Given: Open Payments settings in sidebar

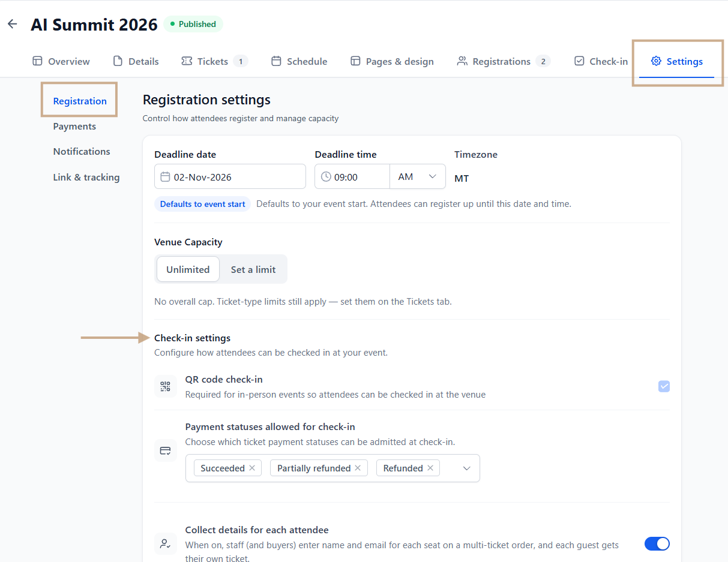Looking at the screenshot, I should click(74, 126).
